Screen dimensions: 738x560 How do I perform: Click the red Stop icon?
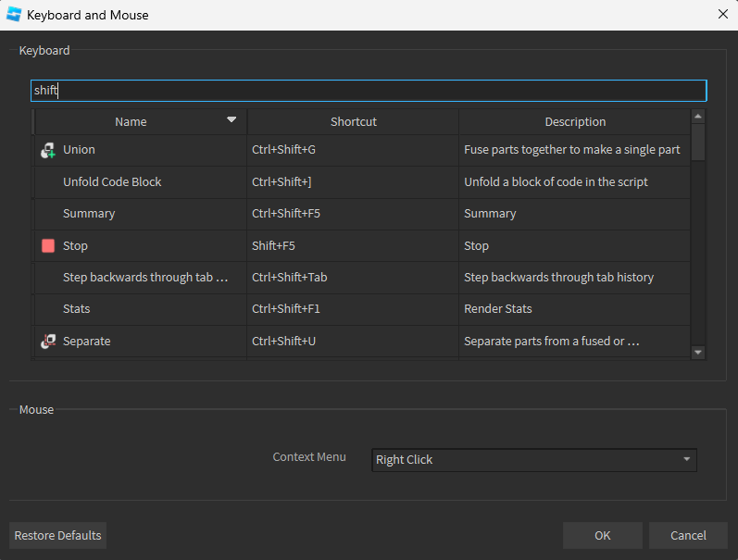point(48,245)
